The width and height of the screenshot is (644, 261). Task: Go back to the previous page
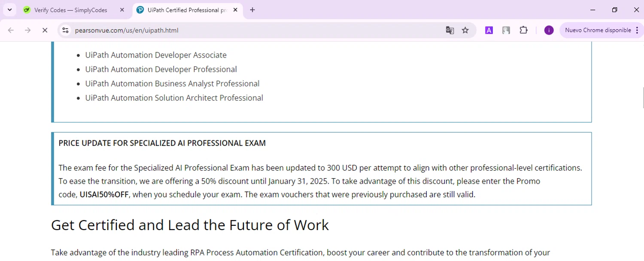coord(11,30)
